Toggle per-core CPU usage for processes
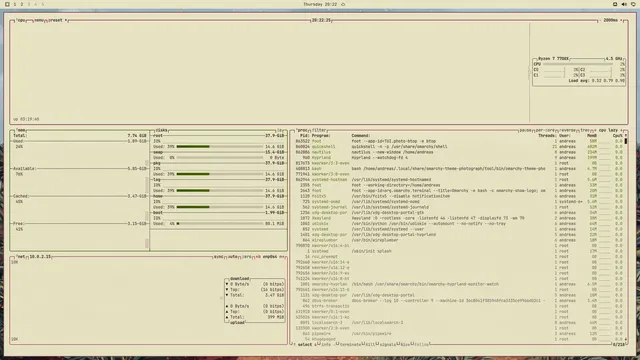 pyautogui.click(x=545, y=130)
